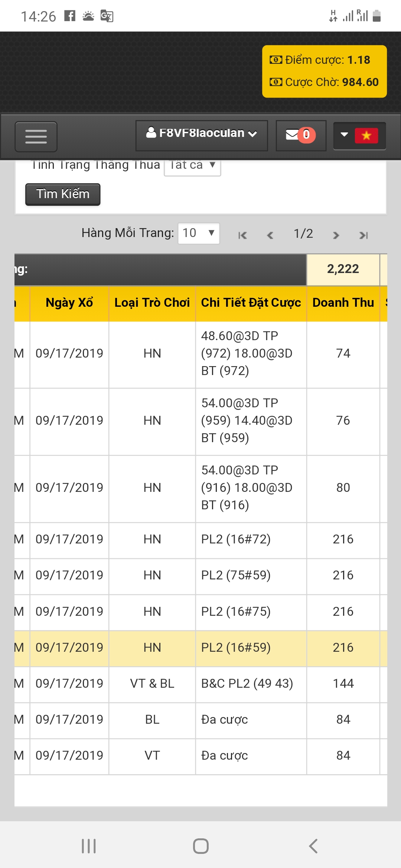
Task: Select the highlighted PL2 (16#59) row
Action: tap(200, 648)
